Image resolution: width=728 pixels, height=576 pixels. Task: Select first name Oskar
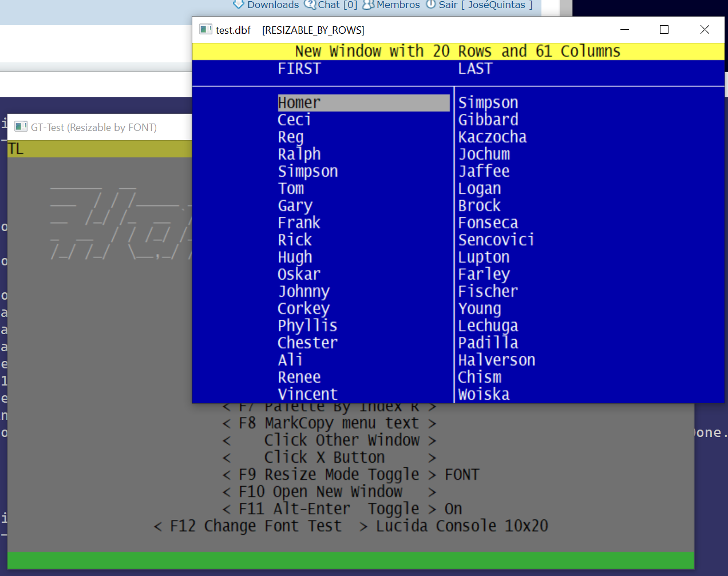(299, 275)
